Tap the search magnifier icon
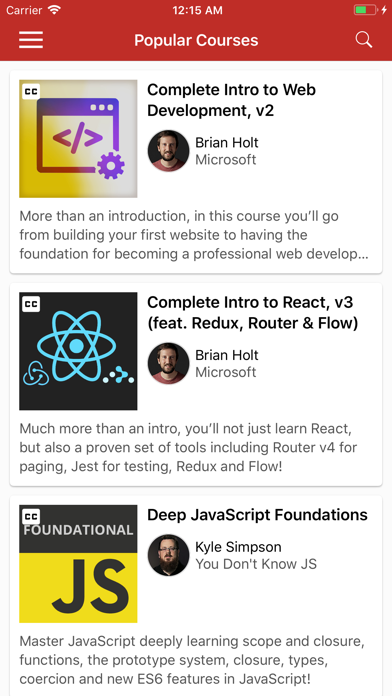The height and width of the screenshot is (696, 392). point(364,40)
